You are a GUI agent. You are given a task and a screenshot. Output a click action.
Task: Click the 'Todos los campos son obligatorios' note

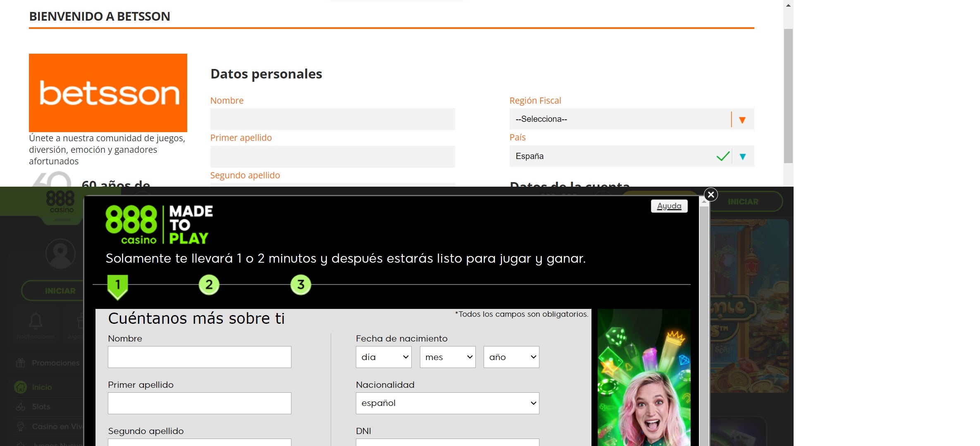[x=522, y=314]
